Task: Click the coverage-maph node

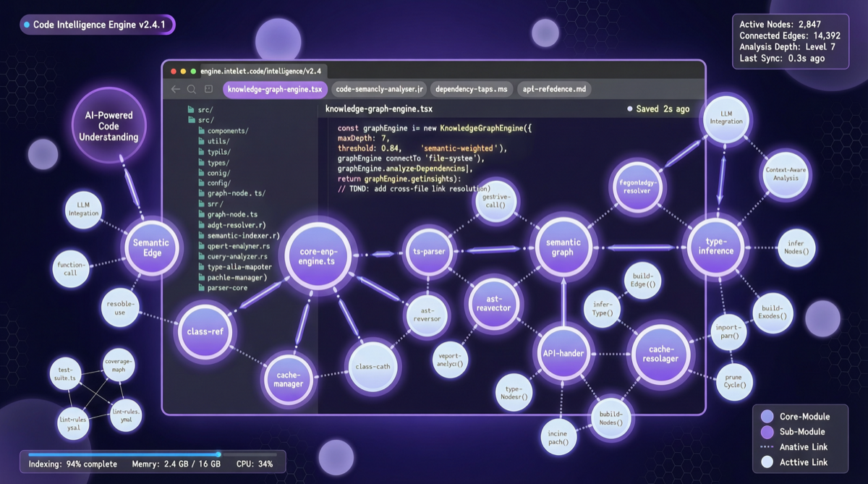Action: pyautogui.click(x=119, y=365)
